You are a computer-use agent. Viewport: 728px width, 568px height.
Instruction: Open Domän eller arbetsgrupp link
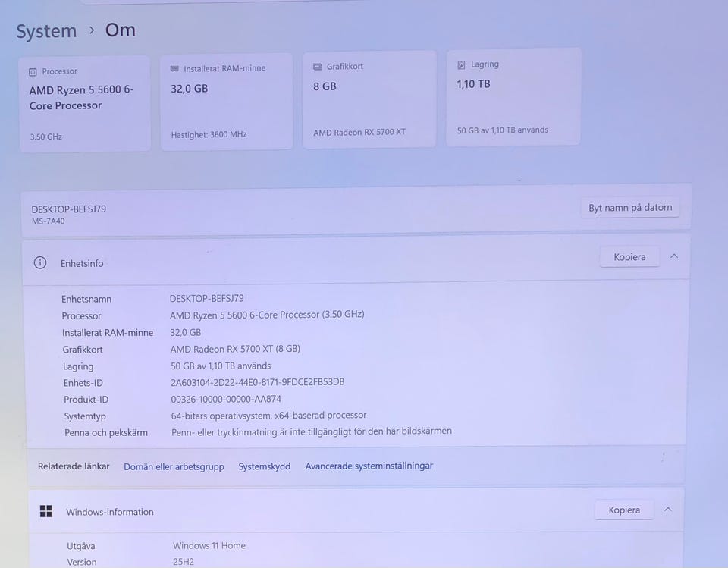coord(174,466)
